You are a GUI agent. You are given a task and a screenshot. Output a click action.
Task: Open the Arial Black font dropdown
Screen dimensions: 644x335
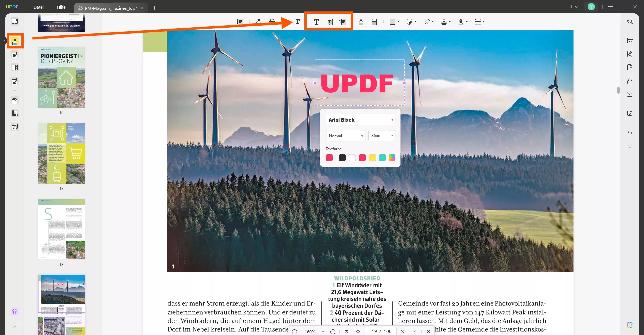[x=360, y=120]
